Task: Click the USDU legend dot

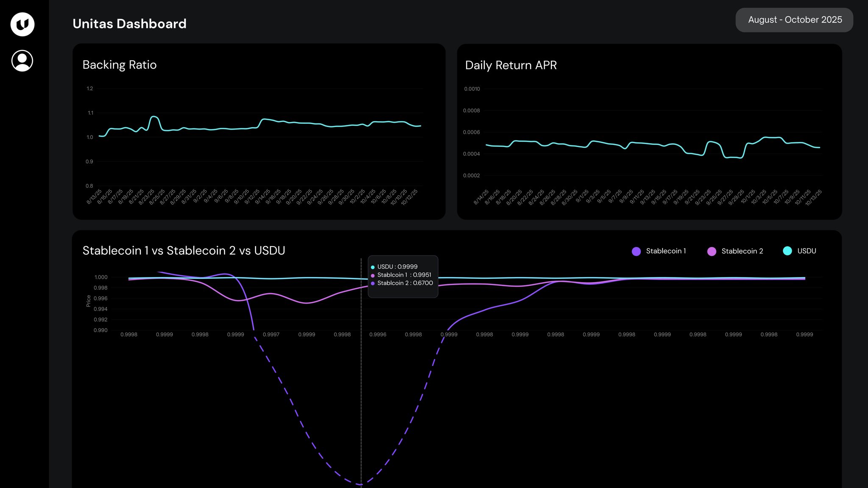Action: (787, 251)
